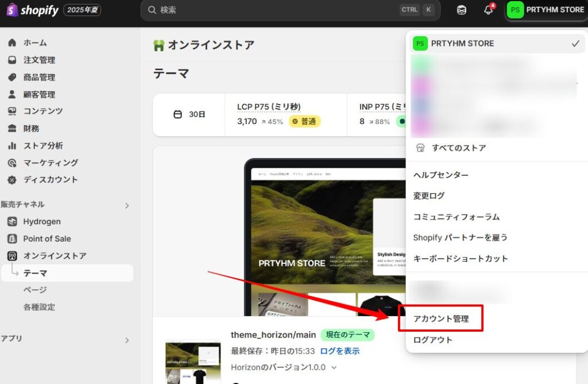The image size is (588, 384).
Task: Click the オンラインストア sidebar icon
Action: tap(12, 256)
